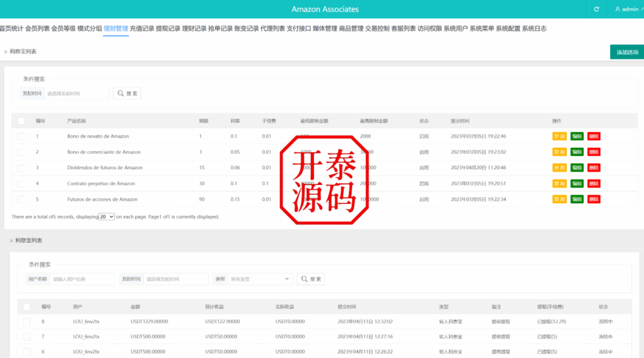
Task: Open the 充值记录 menu item
Action: [142, 28]
